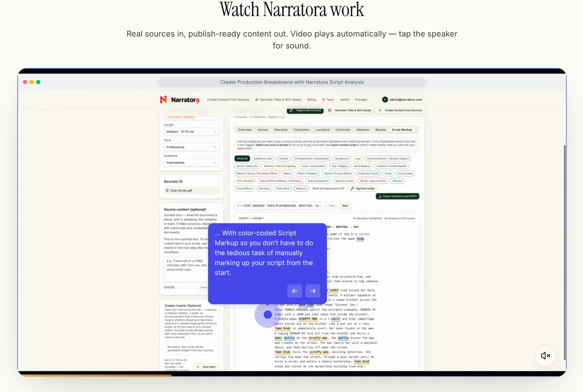
Task: Select the Script Markup tab
Action: pyautogui.click(x=402, y=130)
